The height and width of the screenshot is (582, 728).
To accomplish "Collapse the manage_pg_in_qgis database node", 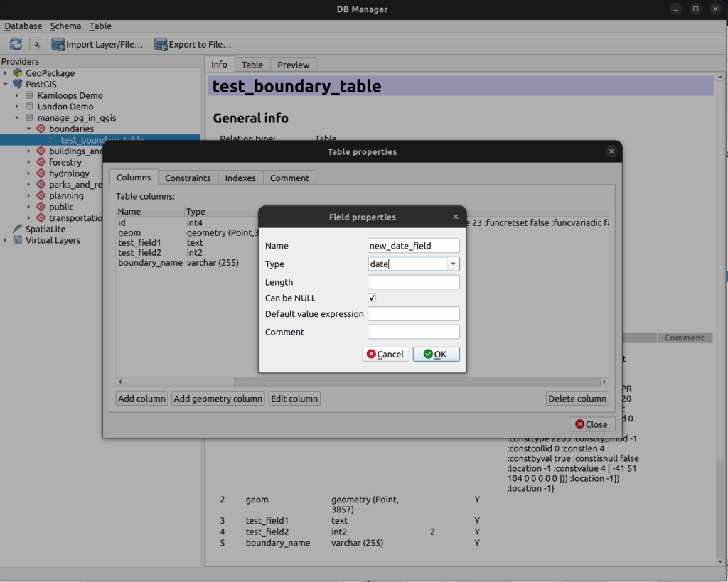I will 17,118.
